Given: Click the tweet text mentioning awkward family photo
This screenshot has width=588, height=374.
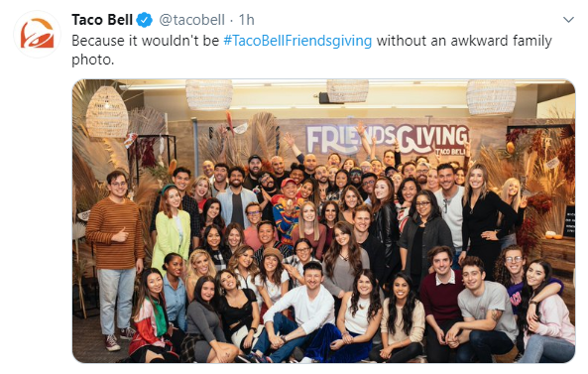Looking at the screenshot, I should coord(311,50).
